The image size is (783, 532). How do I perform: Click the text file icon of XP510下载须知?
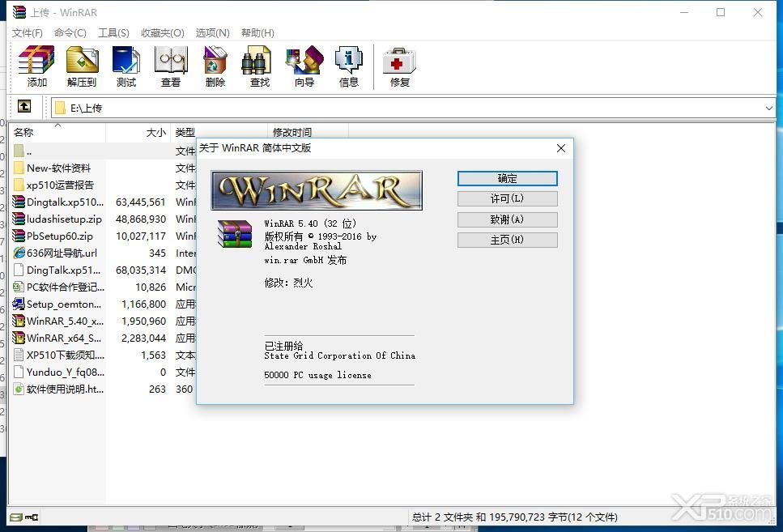pyautogui.click(x=19, y=355)
